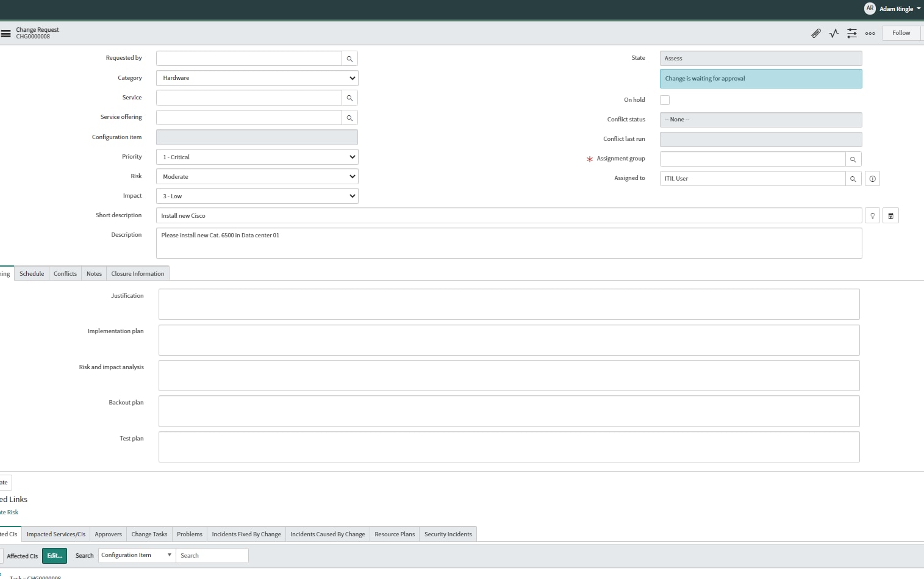This screenshot has width=924, height=579.
Task: Click the Follow button
Action: tap(901, 33)
